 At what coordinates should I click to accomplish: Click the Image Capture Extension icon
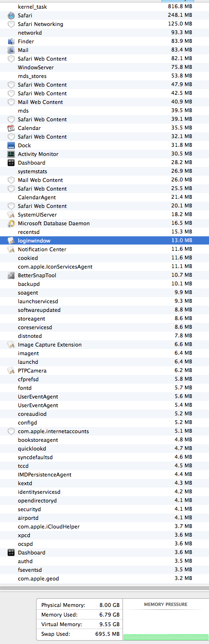pyautogui.click(x=12, y=345)
